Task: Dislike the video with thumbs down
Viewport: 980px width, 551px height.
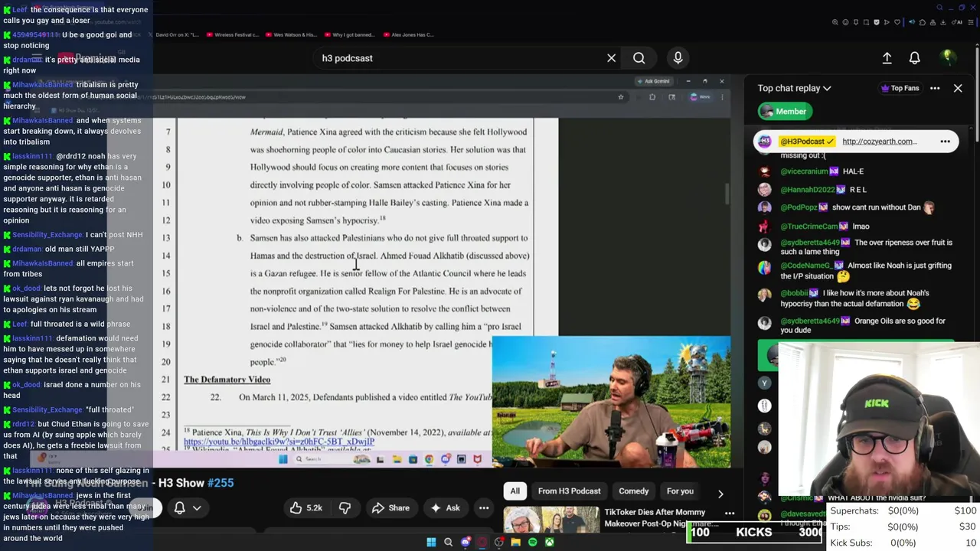Action: point(345,507)
